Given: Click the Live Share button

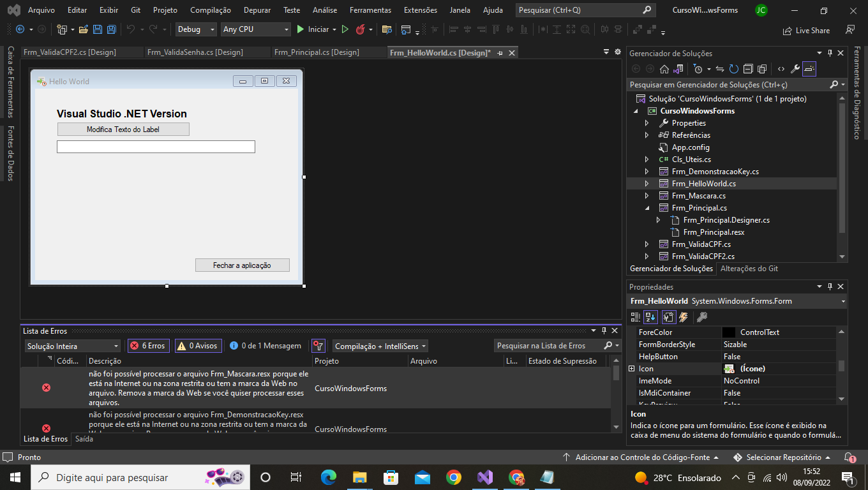Looking at the screenshot, I should point(806,30).
